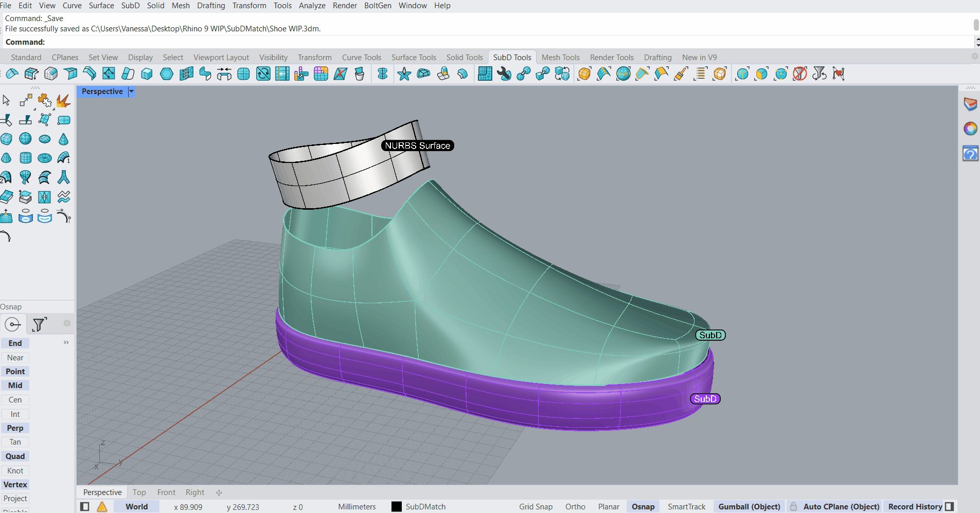
Task: Open the Help icon on right panel
Action: [970, 154]
